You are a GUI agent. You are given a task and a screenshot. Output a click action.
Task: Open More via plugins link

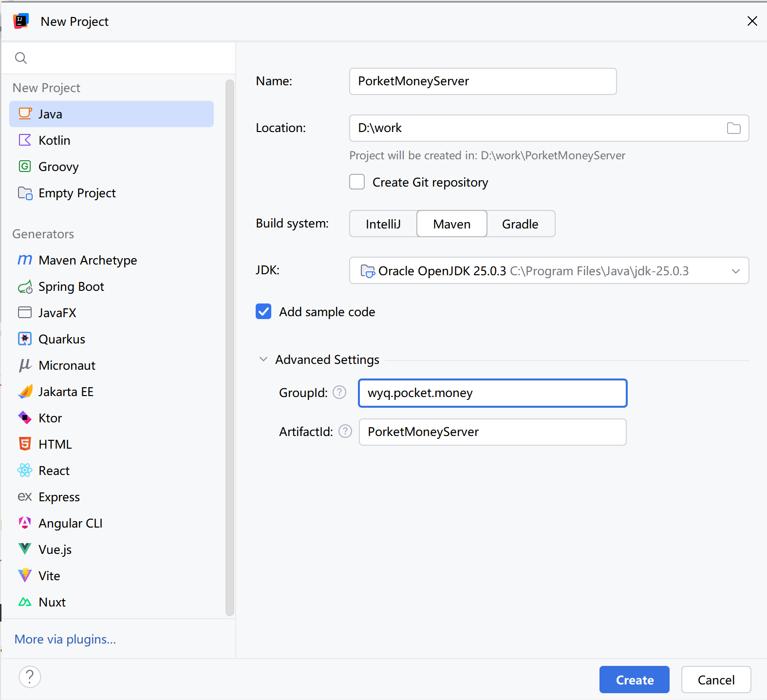[x=65, y=639]
